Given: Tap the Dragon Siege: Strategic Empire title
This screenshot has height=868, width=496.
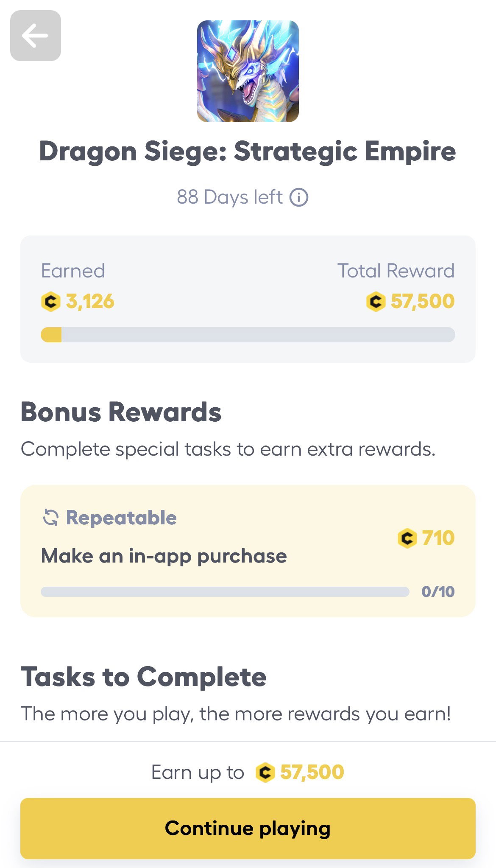Looking at the screenshot, I should click(248, 152).
